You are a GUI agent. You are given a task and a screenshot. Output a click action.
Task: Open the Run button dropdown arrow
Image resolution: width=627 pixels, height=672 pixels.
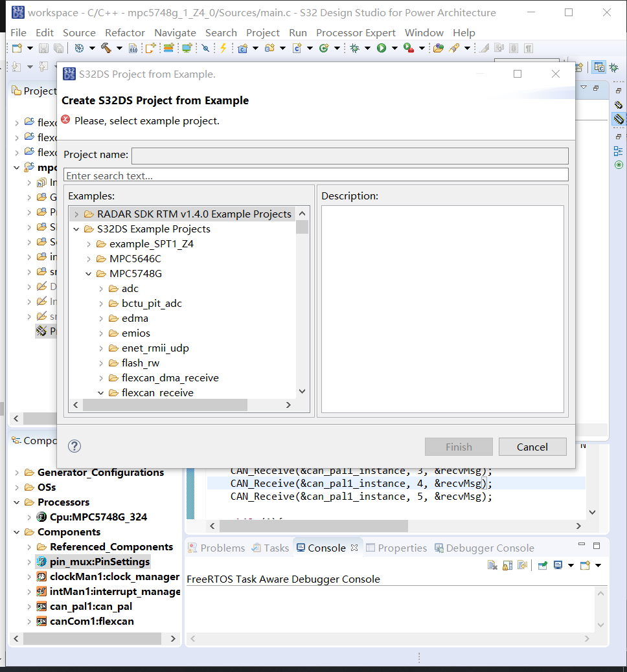point(394,48)
